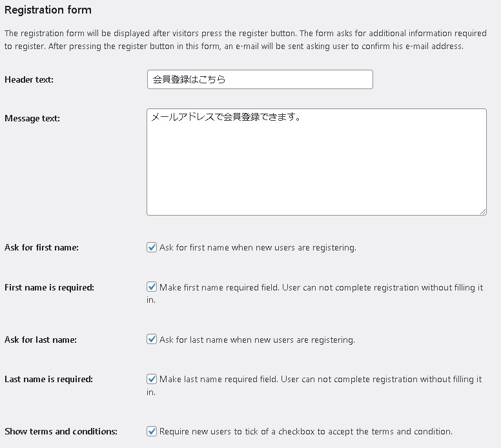Click the bold 'Ask for last name:' label

(41, 340)
